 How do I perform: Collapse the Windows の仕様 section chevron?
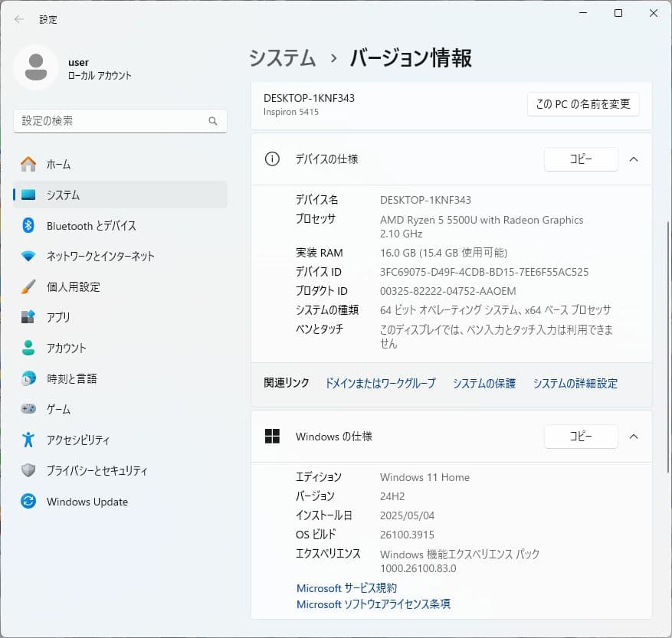[634, 437]
